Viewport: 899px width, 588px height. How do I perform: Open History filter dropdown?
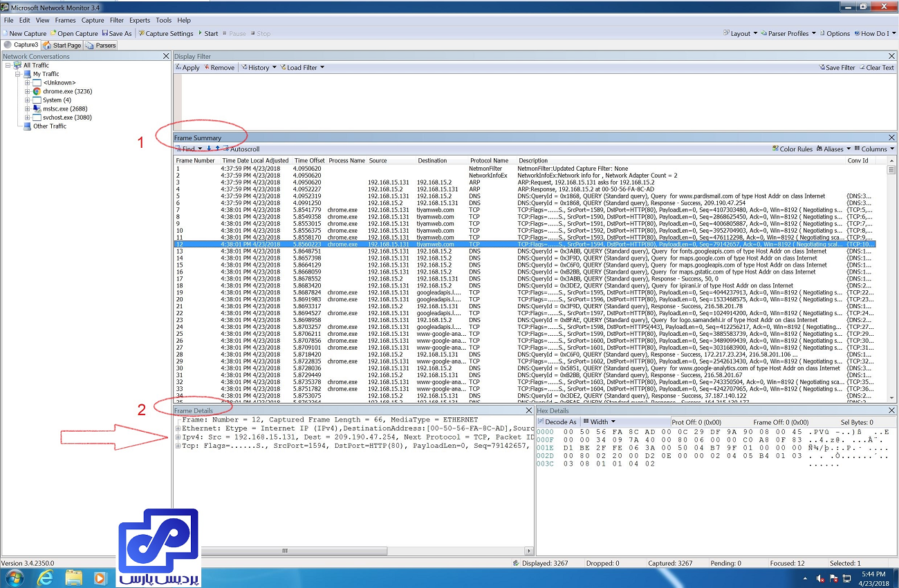(x=258, y=68)
